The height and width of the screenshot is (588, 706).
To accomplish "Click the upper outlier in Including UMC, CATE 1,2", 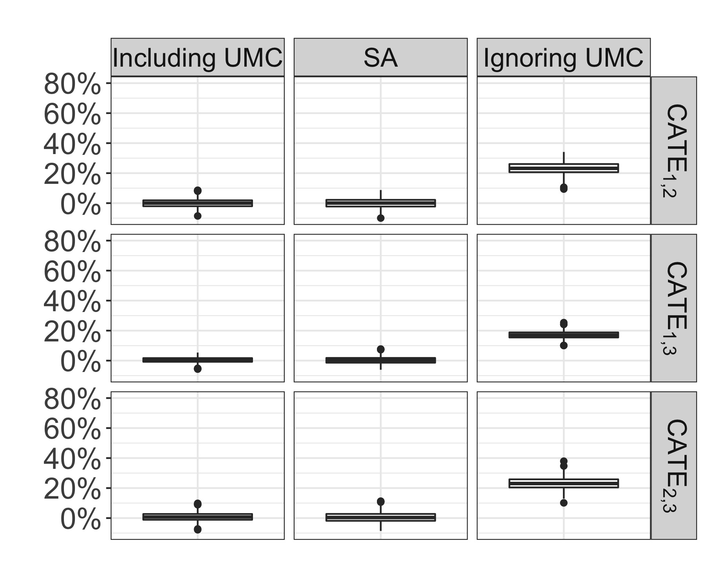I will (x=198, y=191).
